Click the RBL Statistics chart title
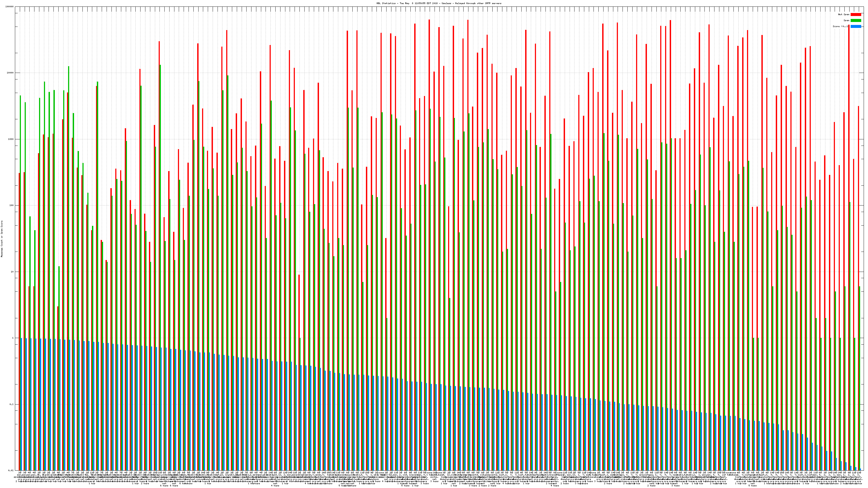 tap(439, 3)
